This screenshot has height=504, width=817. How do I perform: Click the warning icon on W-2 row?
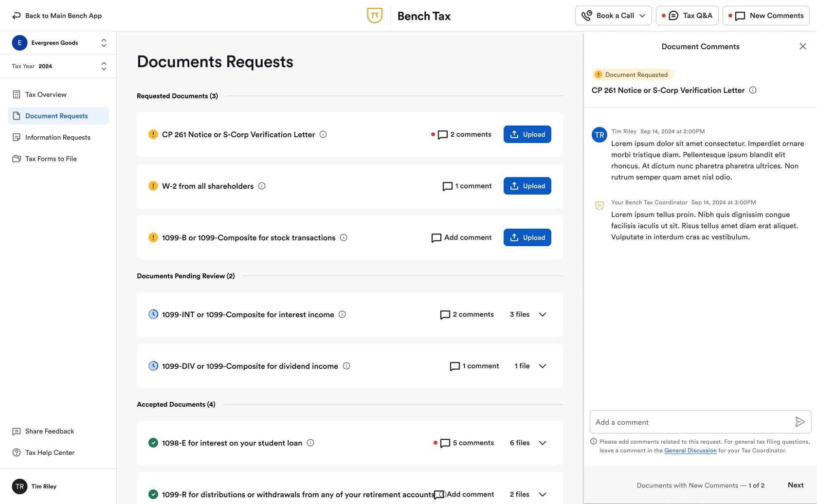[153, 186]
